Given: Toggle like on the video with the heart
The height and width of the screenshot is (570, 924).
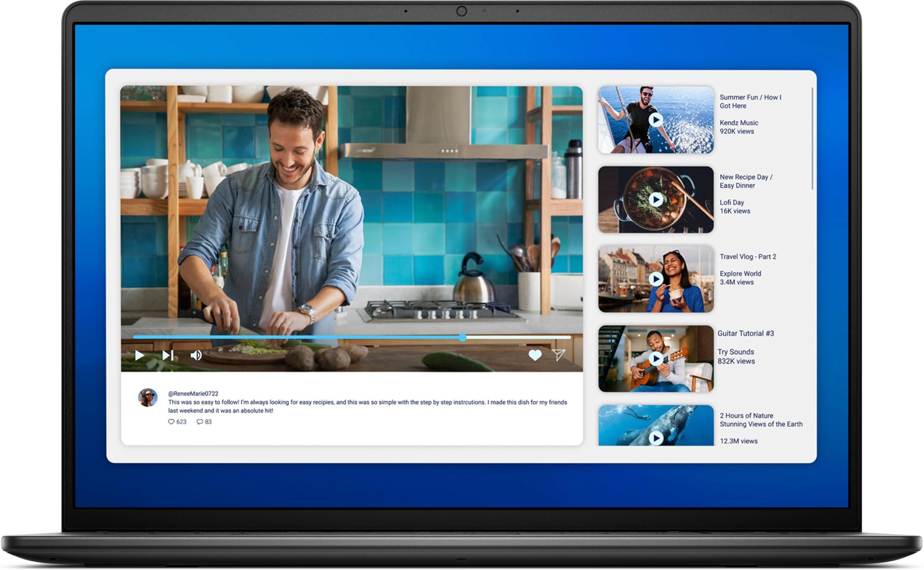Looking at the screenshot, I should click(536, 354).
